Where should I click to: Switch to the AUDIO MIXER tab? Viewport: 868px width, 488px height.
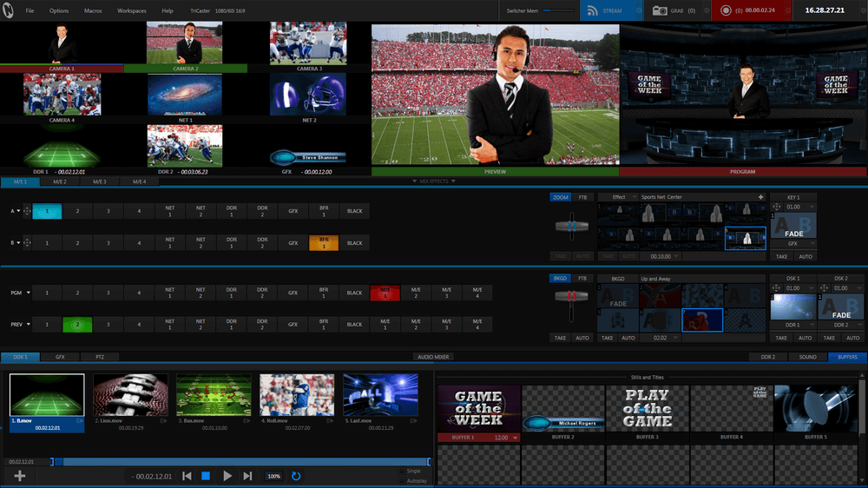(433, 357)
